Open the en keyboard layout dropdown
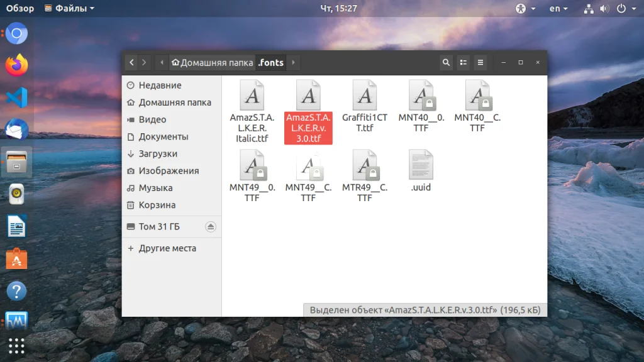Viewport: 644px width, 362px height. [558, 8]
